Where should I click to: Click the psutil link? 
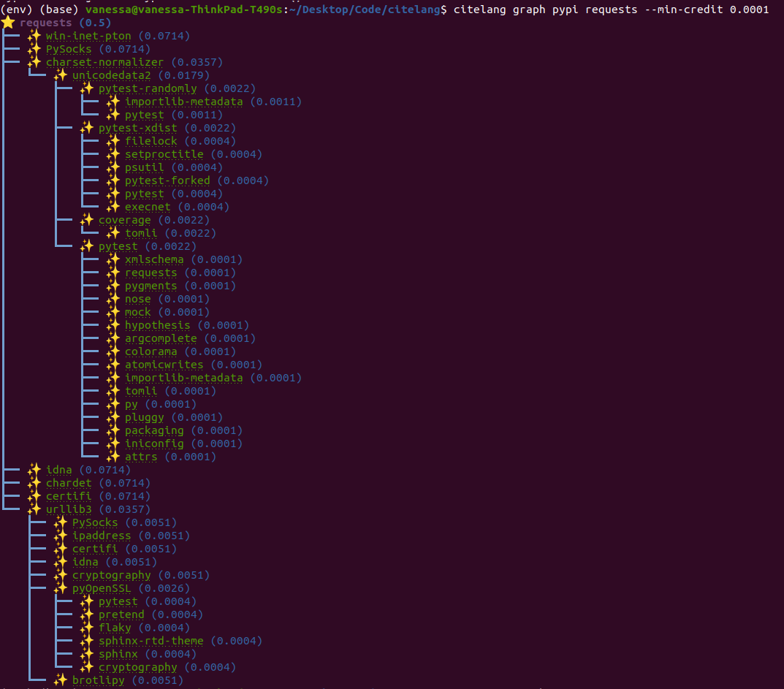point(144,167)
